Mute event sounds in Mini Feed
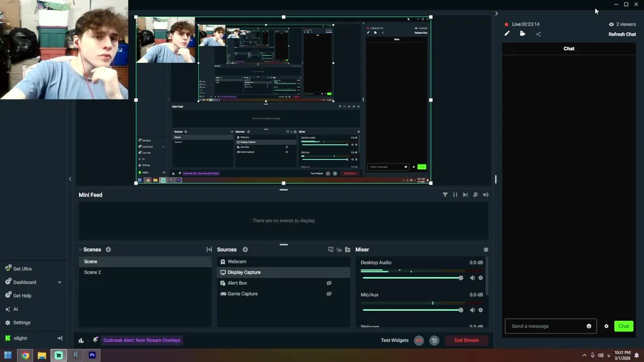The image size is (644, 362). click(x=475, y=195)
